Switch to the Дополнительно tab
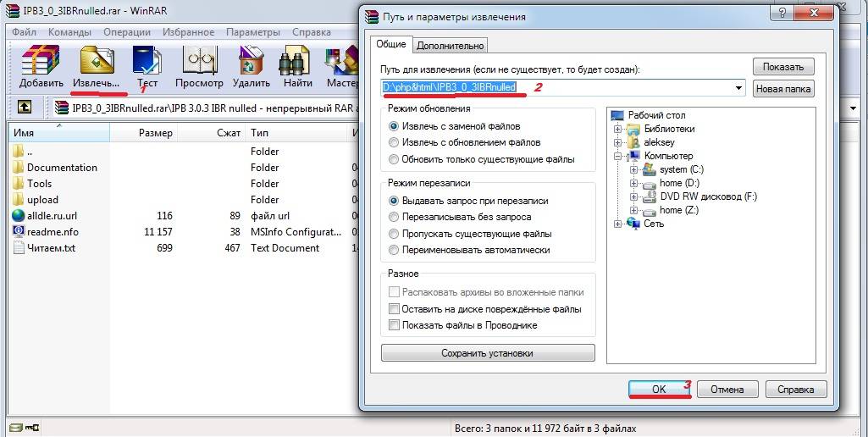868x437 pixels. tap(450, 46)
